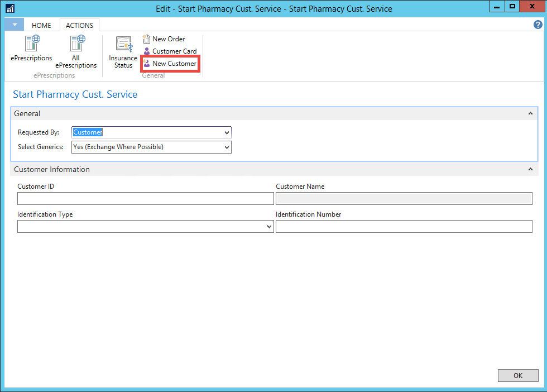Expand the Requested By dropdown
The height and width of the screenshot is (392, 547).
(x=226, y=133)
